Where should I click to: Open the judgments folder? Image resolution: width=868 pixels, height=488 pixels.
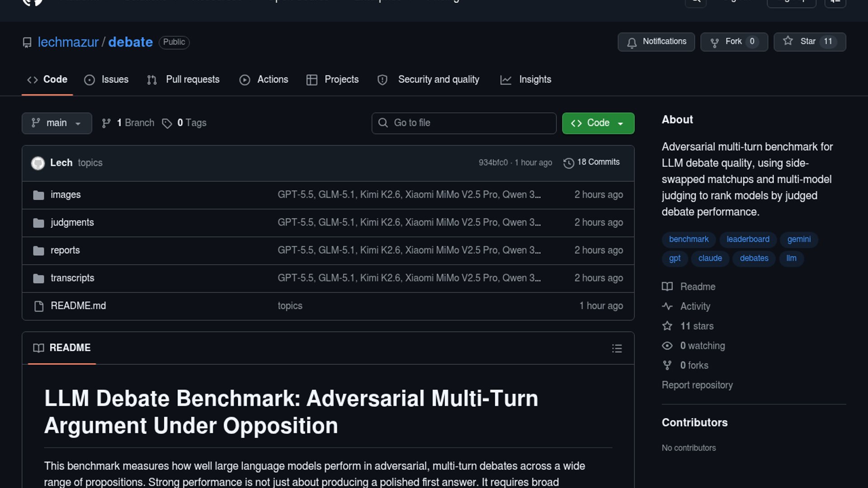click(x=72, y=222)
